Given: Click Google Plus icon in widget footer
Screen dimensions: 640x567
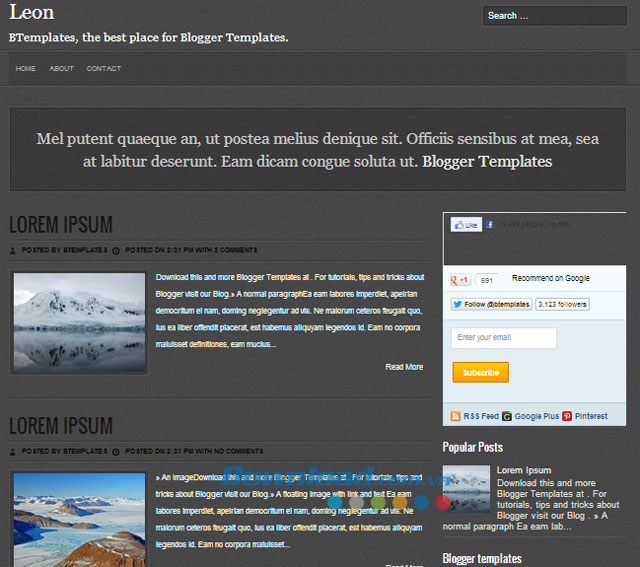Looking at the screenshot, I should click(507, 416).
